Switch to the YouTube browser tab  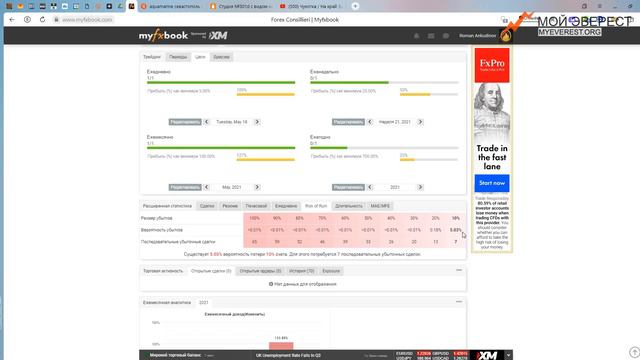click(311, 6)
